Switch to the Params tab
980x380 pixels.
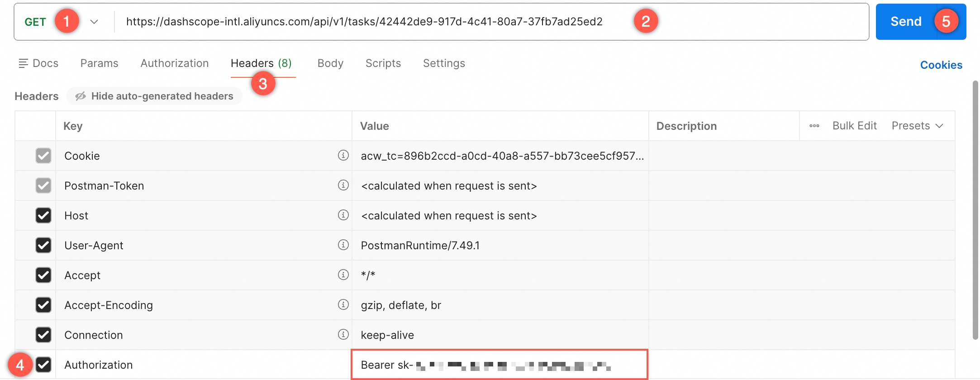click(x=100, y=63)
